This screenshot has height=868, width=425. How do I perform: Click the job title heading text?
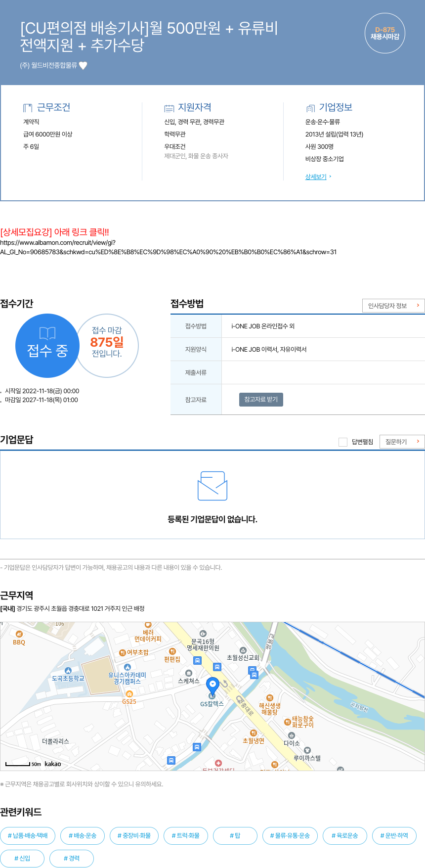click(x=149, y=37)
